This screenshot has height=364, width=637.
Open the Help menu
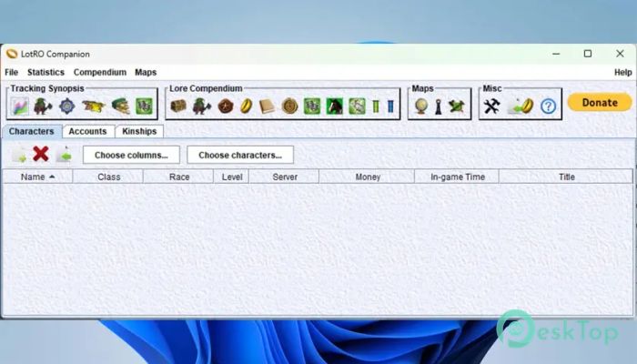[623, 72]
